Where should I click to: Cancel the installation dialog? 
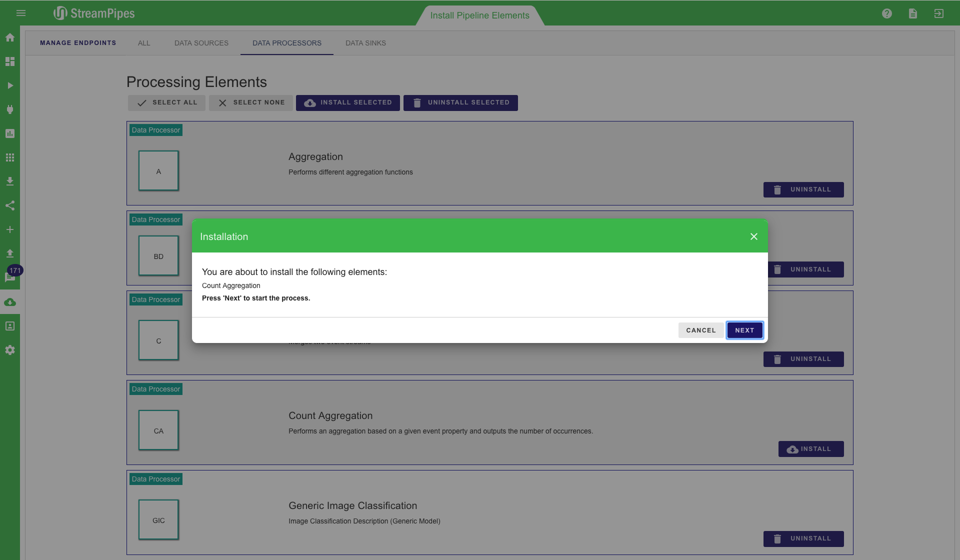[700, 330]
